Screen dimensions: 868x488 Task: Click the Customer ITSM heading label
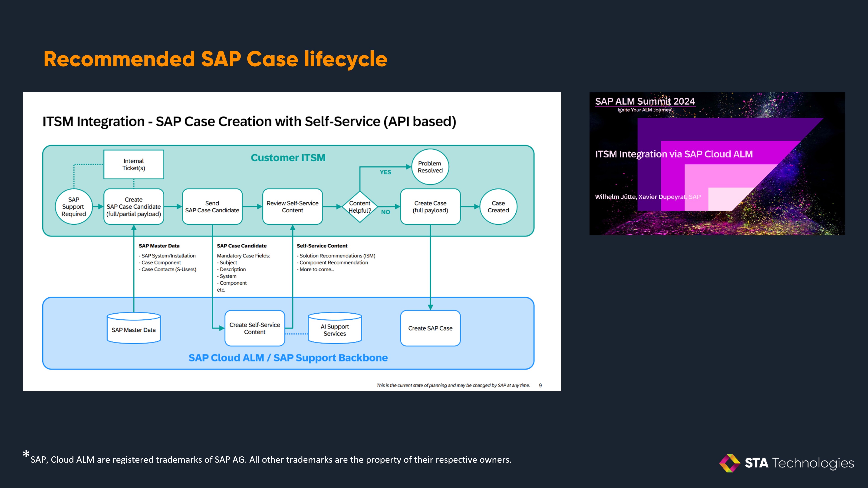click(x=288, y=158)
